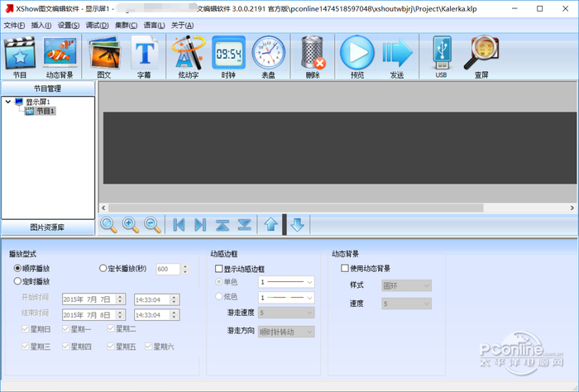Align area to right edge icon

pyautogui.click(x=200, y=224)
